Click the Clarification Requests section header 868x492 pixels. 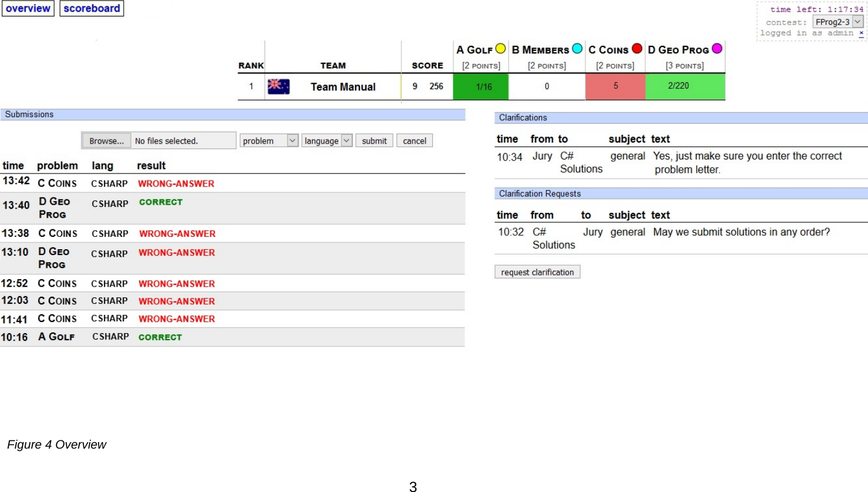[681, 194]
